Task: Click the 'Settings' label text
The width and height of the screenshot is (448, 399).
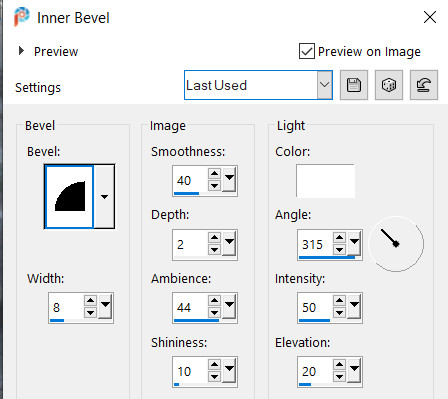Action: tap(38, 88)
